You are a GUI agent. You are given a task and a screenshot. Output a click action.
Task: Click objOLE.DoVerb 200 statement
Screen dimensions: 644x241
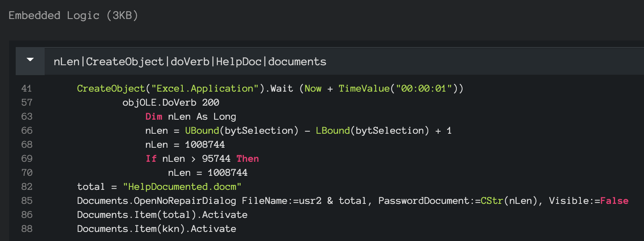tap(171, 102)
